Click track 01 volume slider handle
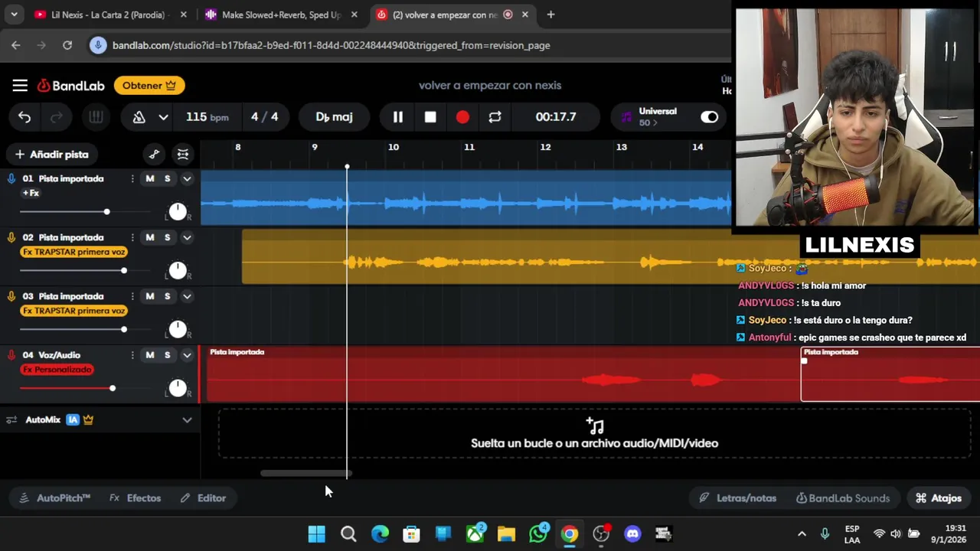980x551 pixels. pyautogui.click(x=106, y=211)
